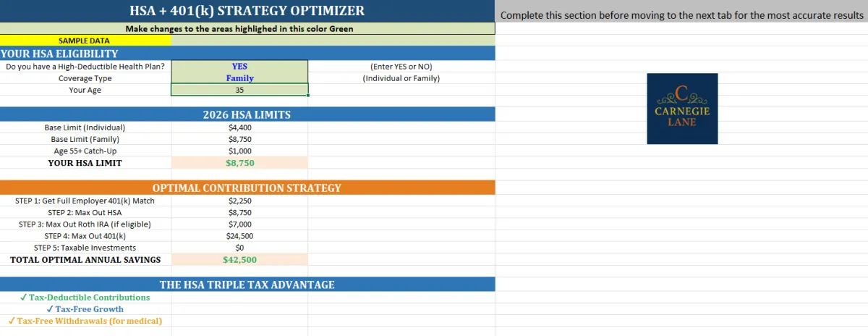The width and height of the screenshot is (868, 336).
Task: Select the High-Deductible Health Plan YES cell
Action: (x=239, y=66)
